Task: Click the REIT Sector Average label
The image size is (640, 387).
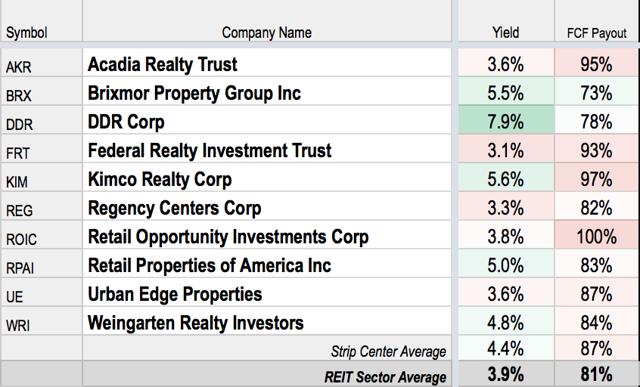Action: 385,377
